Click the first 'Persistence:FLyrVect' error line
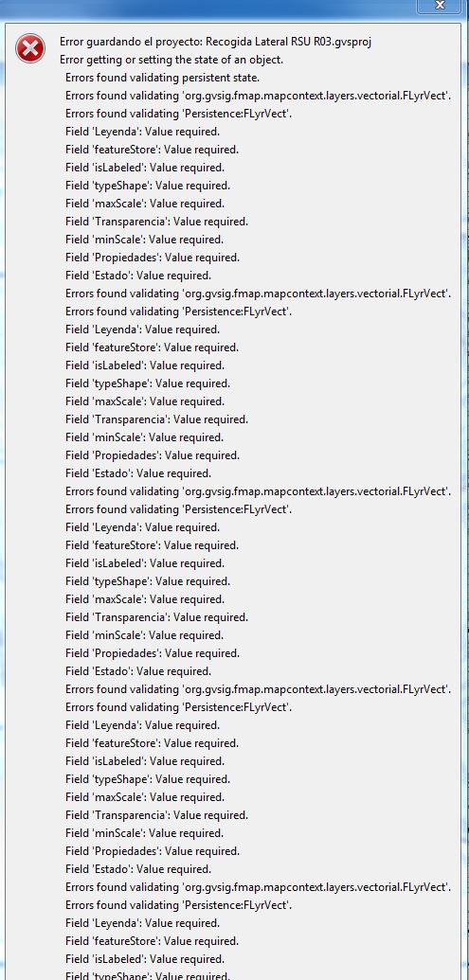Image resolution: width=469 pixels, height=980 pixels. click(179, 114)
